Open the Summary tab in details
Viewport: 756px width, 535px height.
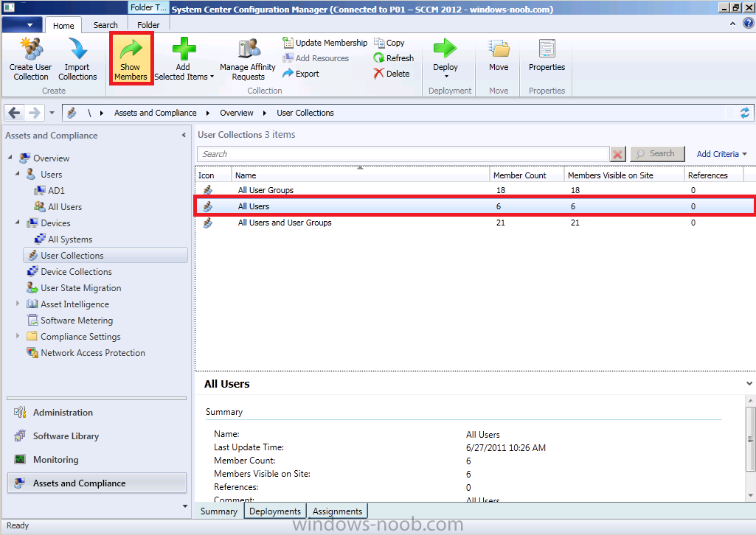219,511
